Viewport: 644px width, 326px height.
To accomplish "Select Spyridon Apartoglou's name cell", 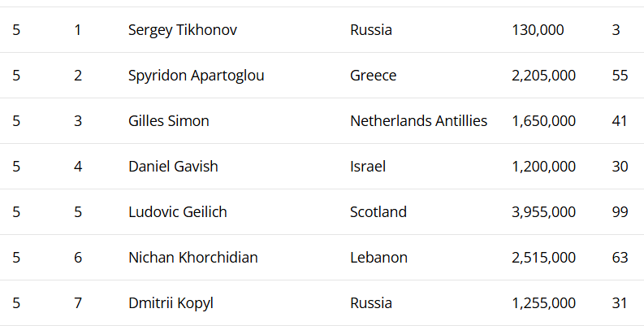I will pyautogui.click(x=196, y=76).
